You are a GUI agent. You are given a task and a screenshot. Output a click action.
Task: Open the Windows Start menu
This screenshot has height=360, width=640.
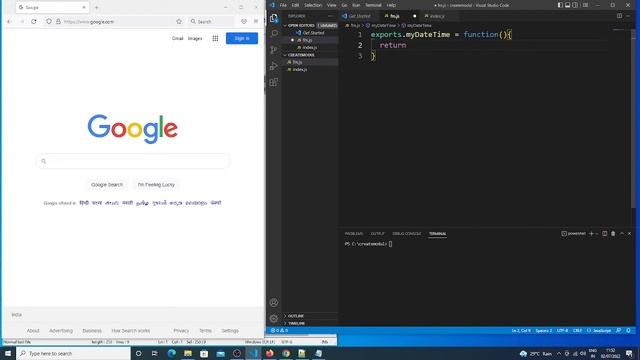click(8, 353)
